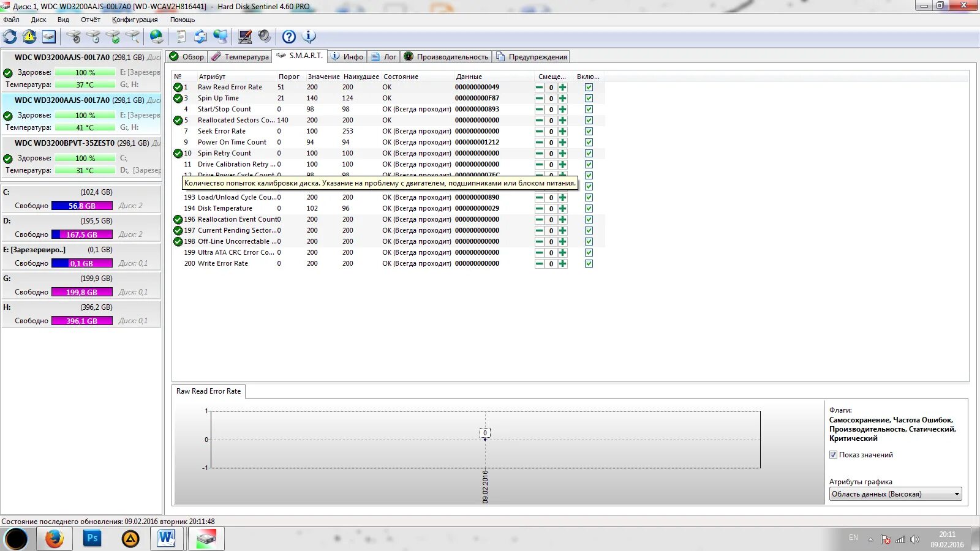Open the Файл menu
980x551 pixels.
(x=12, y=20)
